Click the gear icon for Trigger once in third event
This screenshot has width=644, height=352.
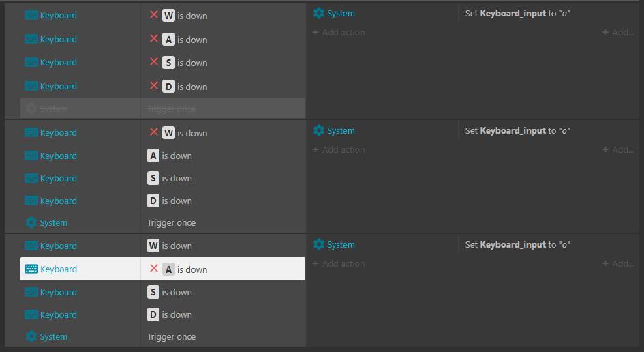31,336
